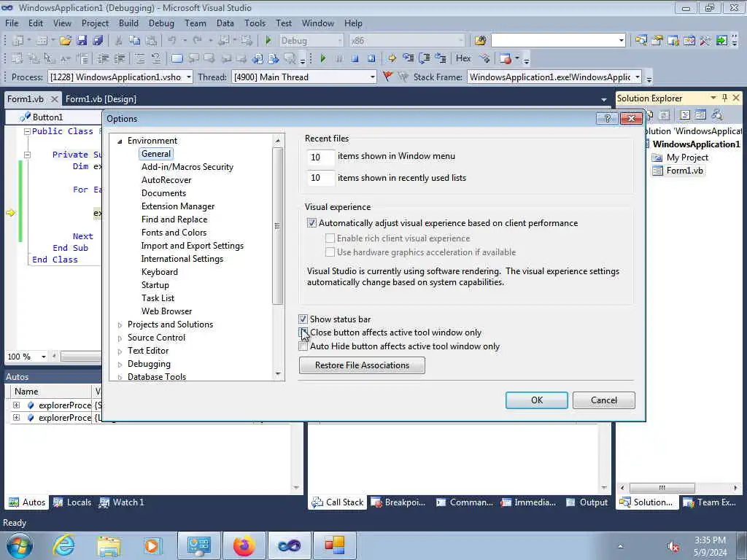Click the Find in Files toolbar icon

click(480, 41)
